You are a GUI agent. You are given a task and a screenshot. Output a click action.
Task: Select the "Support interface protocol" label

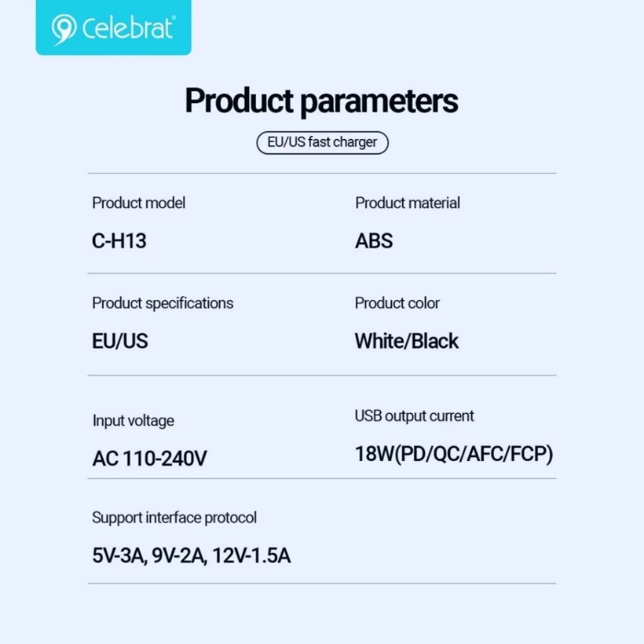click(174, 518)
